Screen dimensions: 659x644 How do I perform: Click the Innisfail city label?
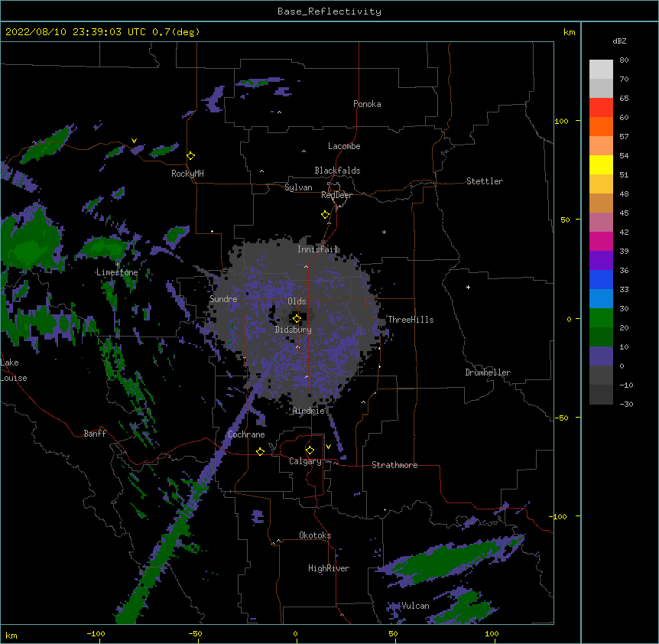(317, 249)
